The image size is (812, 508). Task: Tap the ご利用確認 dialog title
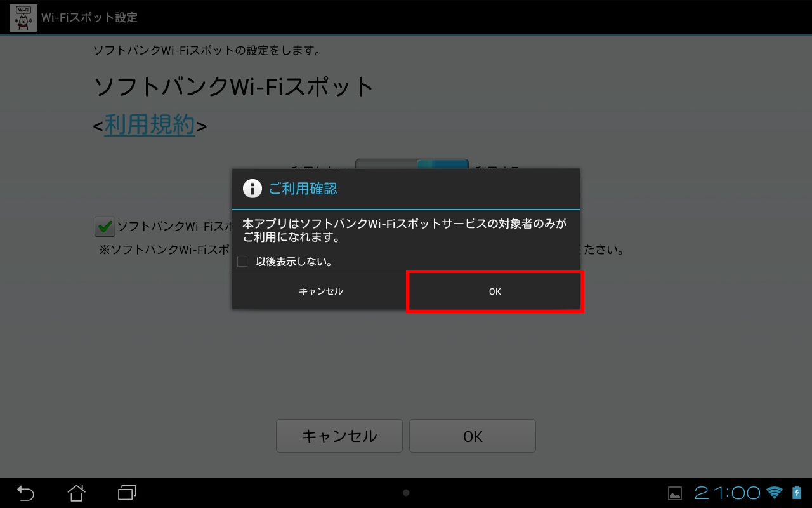click(303, 189)
